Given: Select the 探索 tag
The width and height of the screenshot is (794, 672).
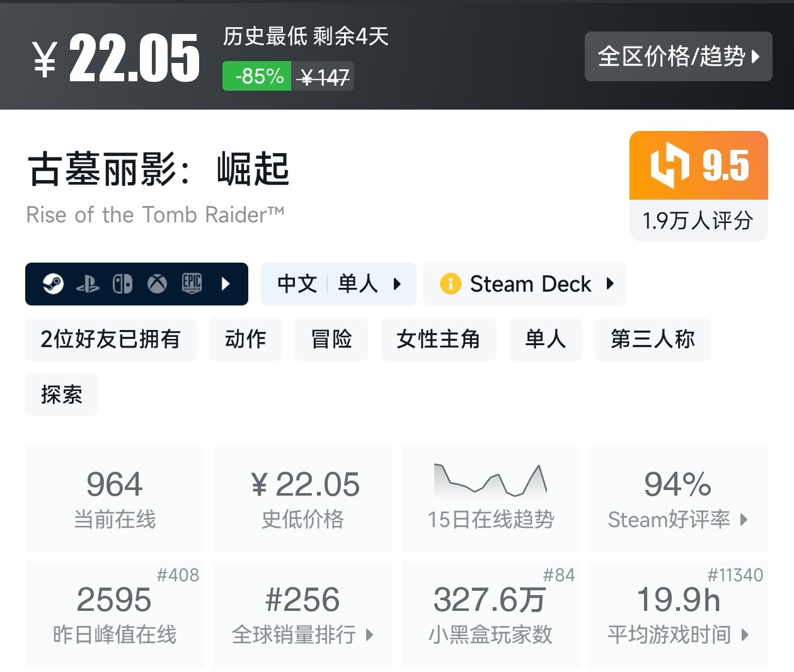Looking at the screenshot, I should pos(61,395).
